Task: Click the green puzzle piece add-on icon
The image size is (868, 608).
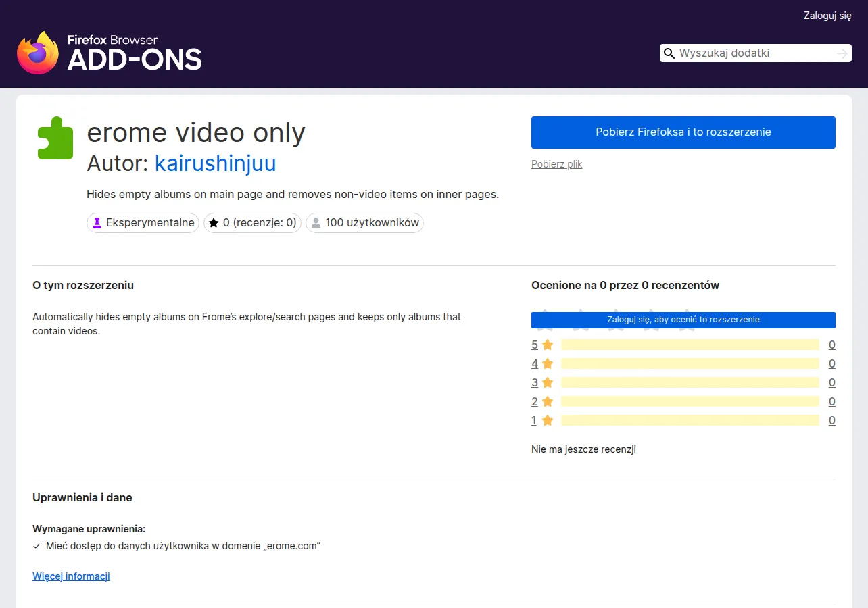Action: 55,138
